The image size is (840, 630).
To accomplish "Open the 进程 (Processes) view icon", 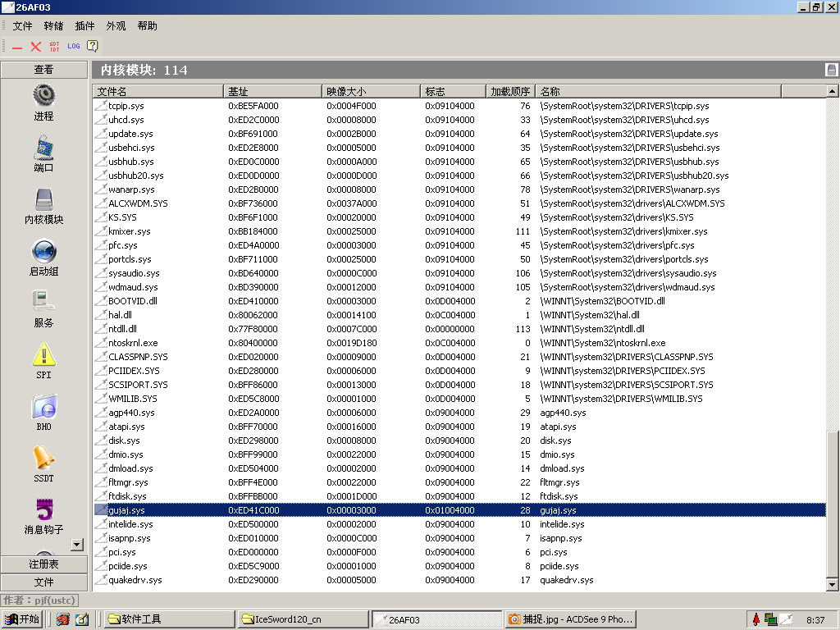I will [x=44, y=95].
